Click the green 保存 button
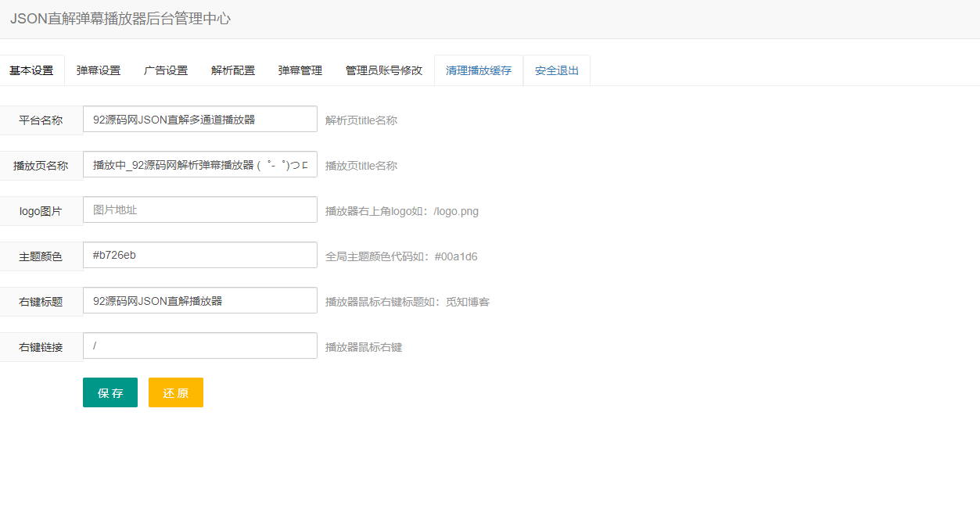Viewport: 980px width, 523px height. (110, 392)
